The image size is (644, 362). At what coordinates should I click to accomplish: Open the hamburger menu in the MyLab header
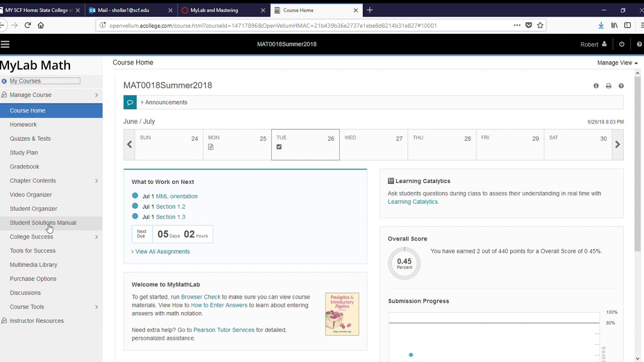(5, 44)
